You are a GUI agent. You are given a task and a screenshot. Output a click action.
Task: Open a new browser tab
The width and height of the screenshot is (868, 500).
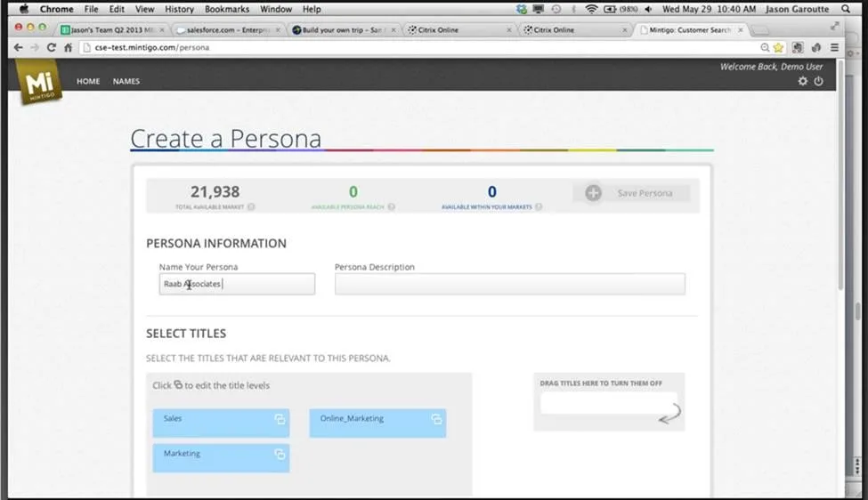click(760, 30)
